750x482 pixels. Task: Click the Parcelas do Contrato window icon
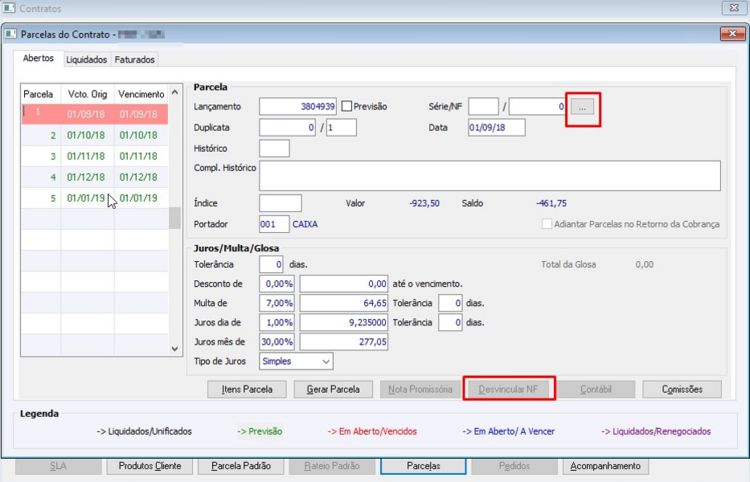[x=11, y=34]
